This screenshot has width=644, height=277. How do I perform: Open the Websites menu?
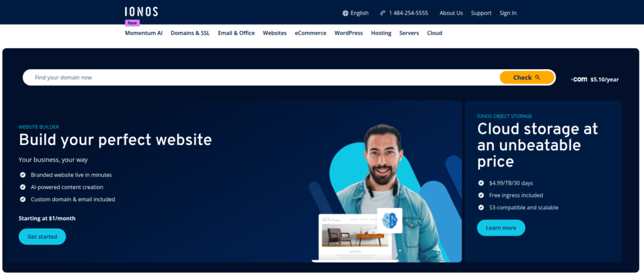[275, 33]
